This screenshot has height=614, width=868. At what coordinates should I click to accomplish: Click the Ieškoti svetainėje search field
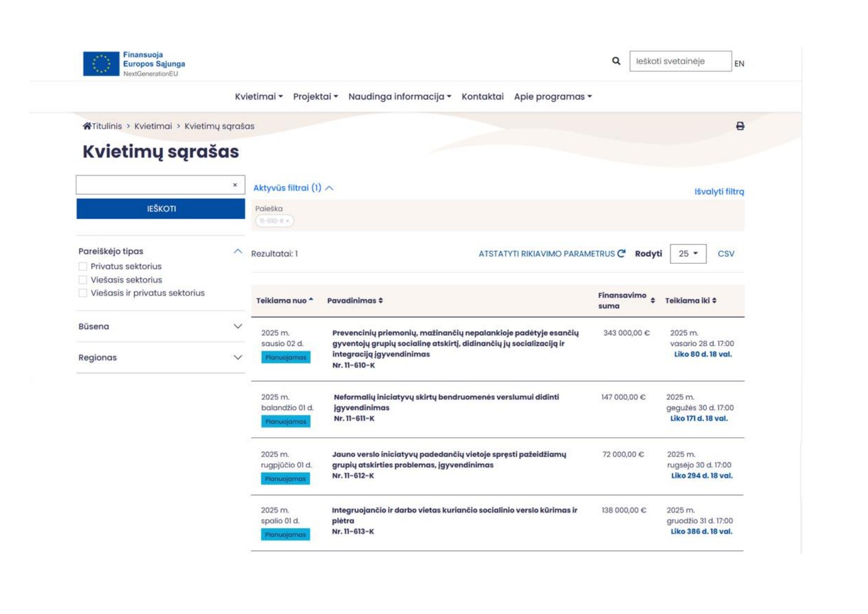(x=680, y=61)
